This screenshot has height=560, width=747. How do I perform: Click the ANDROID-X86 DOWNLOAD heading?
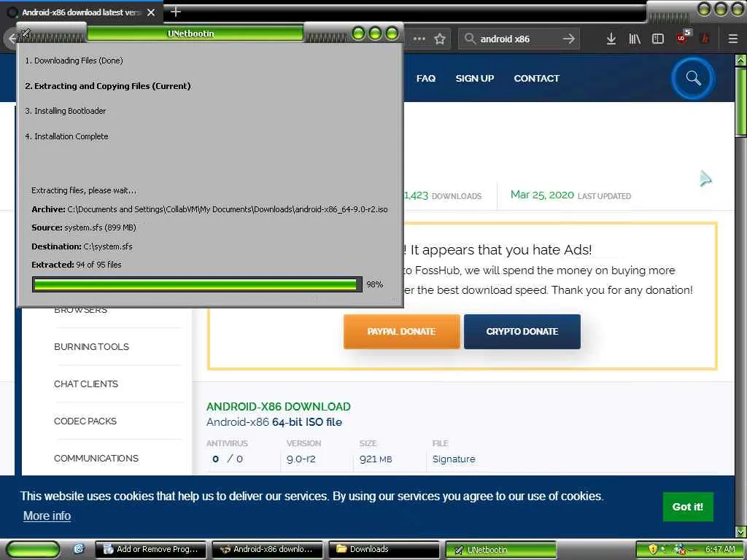278,407
